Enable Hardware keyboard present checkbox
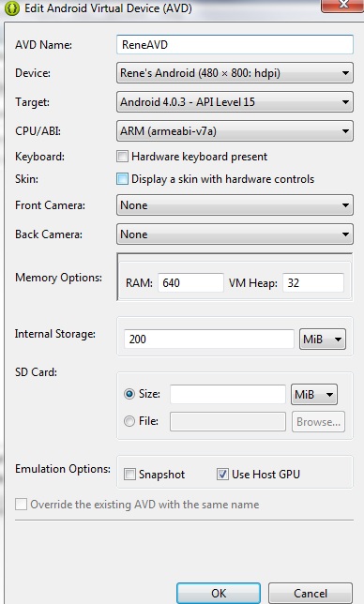364x604 pixels. pyautogui.click(x=122, y=157)
